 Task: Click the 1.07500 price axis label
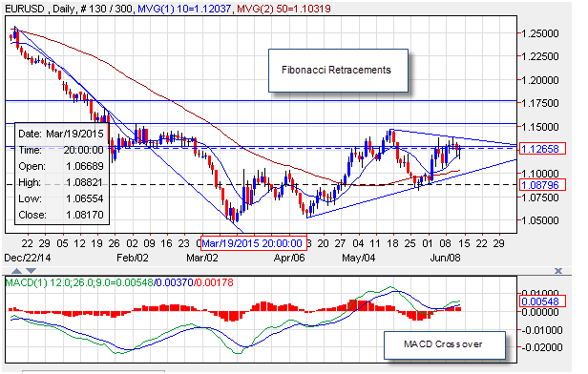click(x=540, y=197)
